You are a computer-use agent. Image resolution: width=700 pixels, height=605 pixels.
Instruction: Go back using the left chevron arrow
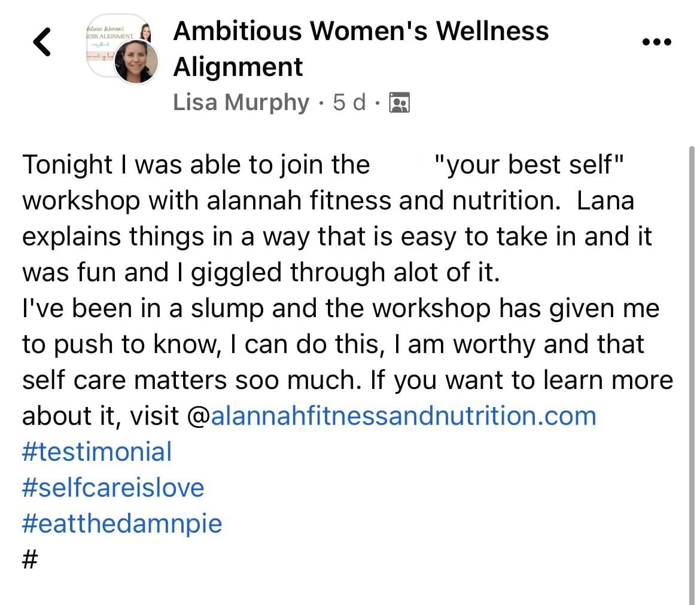[x=42, y=42]
